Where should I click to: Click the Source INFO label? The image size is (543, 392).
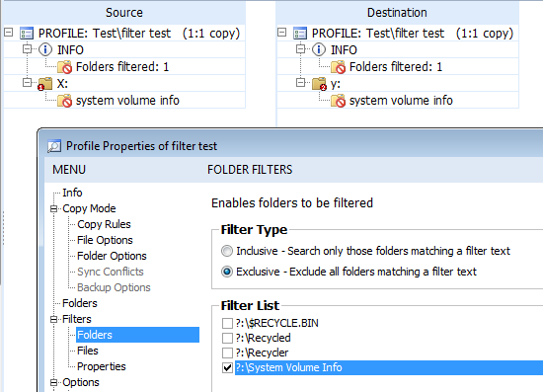click(x=70, y=50)
